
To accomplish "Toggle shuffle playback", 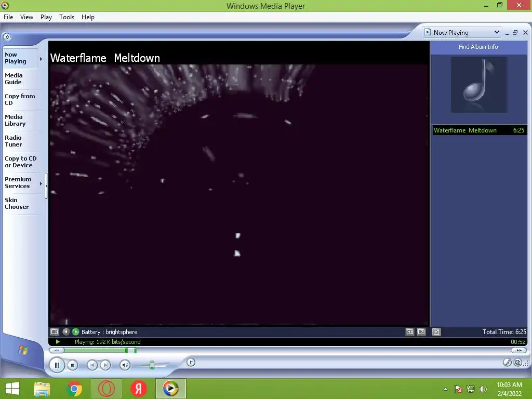I will click(191, 362).
